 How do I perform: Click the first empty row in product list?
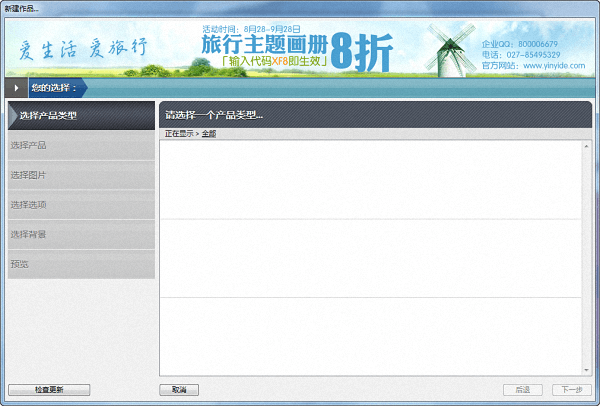tap(370, 180)
